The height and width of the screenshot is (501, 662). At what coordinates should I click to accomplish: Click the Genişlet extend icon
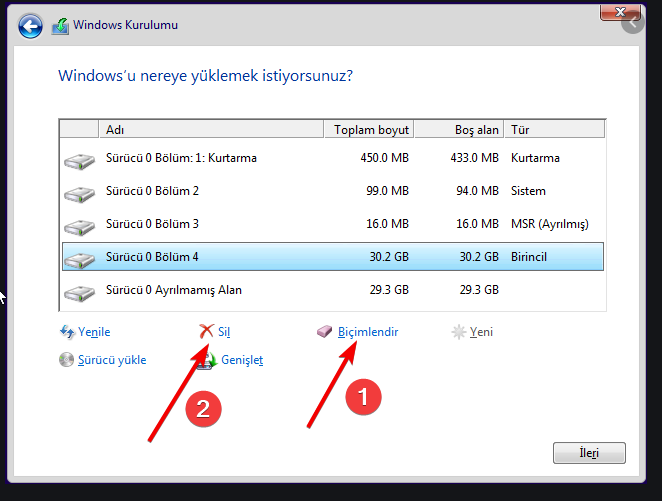click(x=208, y=361)
